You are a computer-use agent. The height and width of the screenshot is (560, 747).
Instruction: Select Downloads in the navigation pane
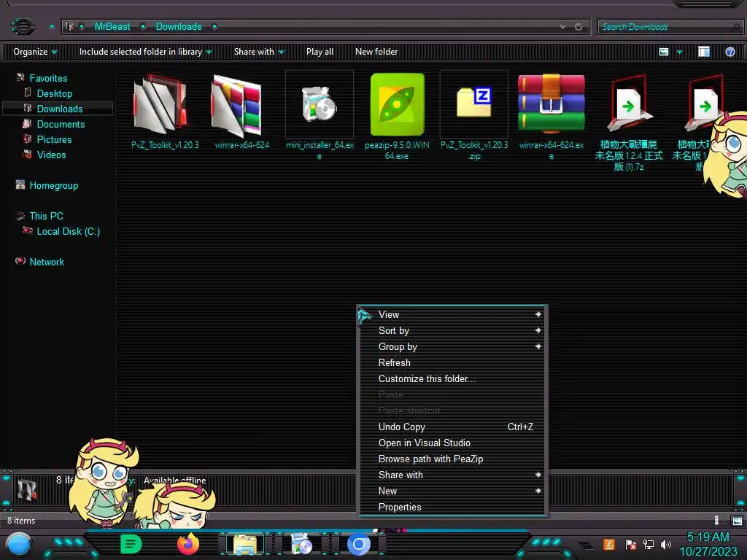pos(60,109)
